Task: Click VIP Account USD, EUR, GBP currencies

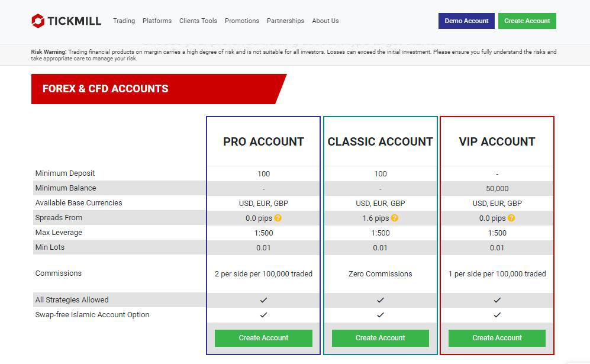Action: 497,203
